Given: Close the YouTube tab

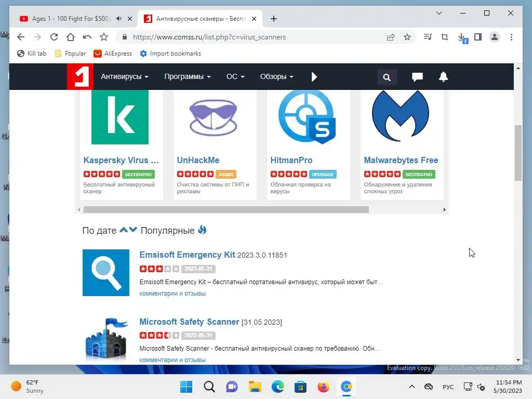Looking at the screenshot, I should click(x=129, y=19).
